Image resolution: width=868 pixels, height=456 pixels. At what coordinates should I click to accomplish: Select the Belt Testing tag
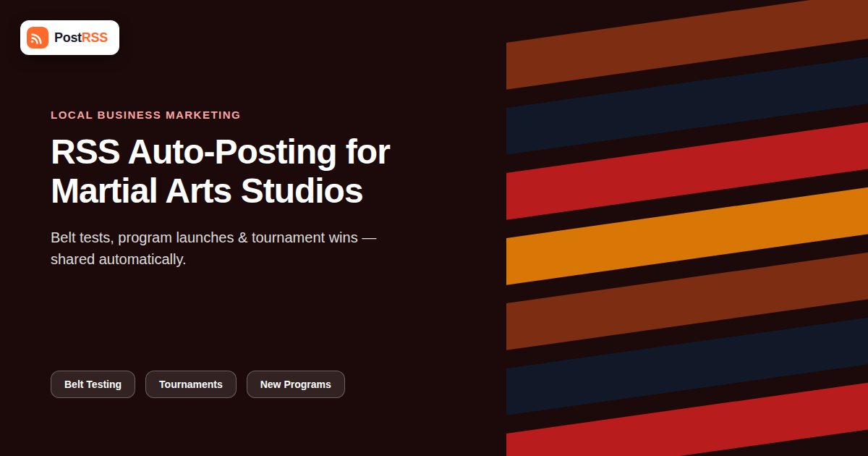(x=93, y=384)
